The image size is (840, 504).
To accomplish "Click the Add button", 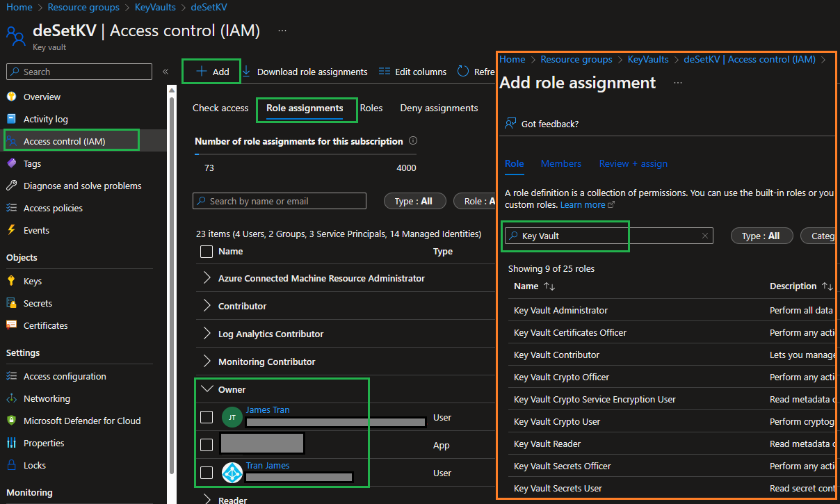I will point(212,72).
